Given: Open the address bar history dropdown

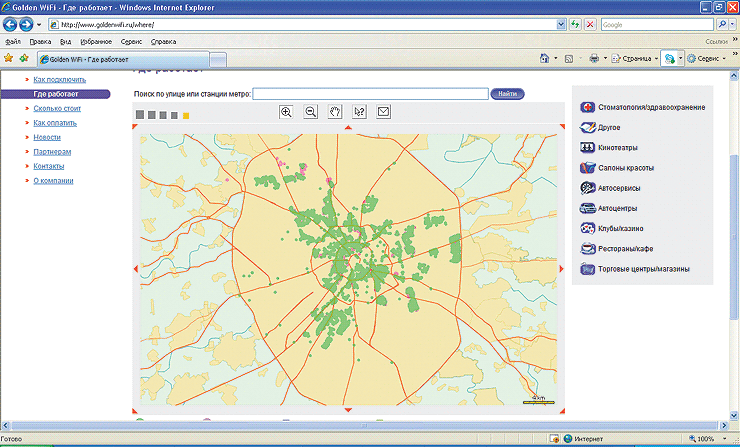Looking at the screenshot, I should (x=561, y=25).
